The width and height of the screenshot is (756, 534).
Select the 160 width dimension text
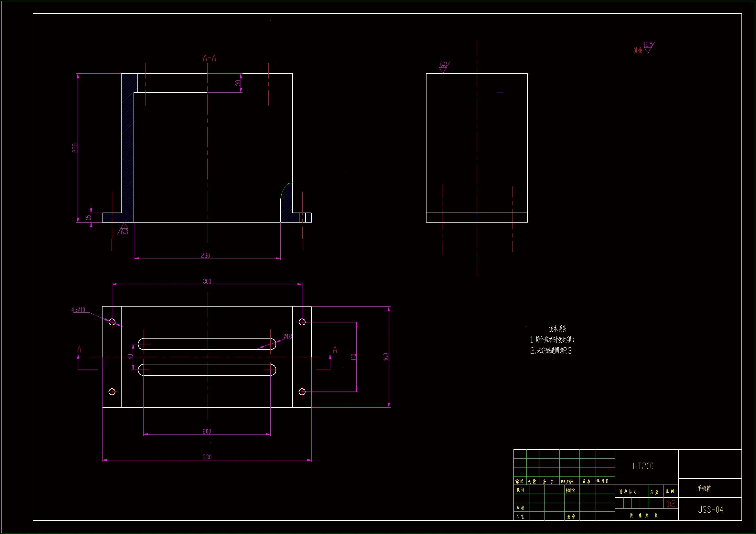coord(386,357)
